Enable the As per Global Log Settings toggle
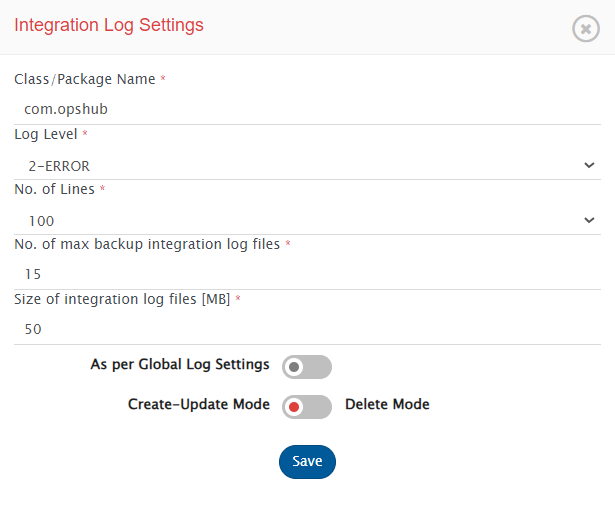Viewport: 615px width, 508px height. coord(306,367)
